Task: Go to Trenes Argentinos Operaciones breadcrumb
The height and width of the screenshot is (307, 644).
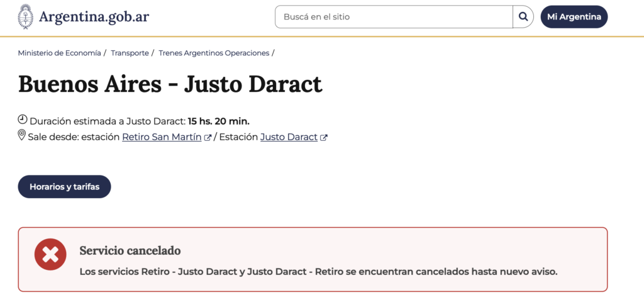Action: click(x=214, y=53)
